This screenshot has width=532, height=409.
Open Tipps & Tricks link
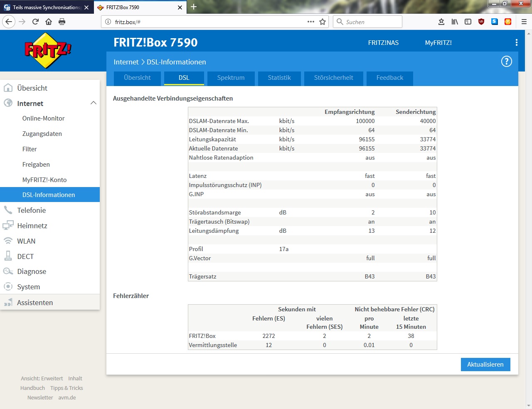(x=66, y=388)
